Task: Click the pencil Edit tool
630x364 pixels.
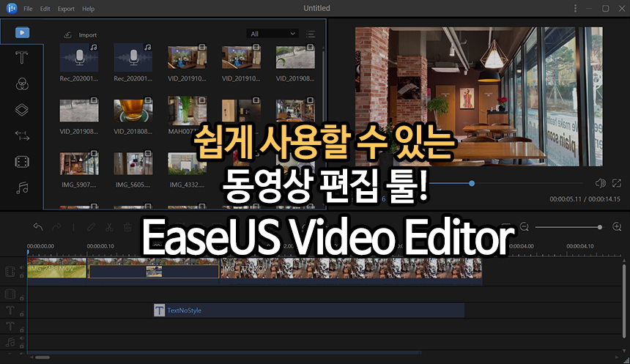Action: click(92, 227)
